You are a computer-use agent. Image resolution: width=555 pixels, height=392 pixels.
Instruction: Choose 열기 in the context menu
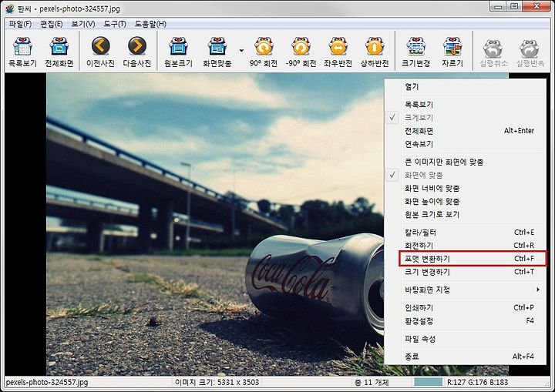[466, 87]
